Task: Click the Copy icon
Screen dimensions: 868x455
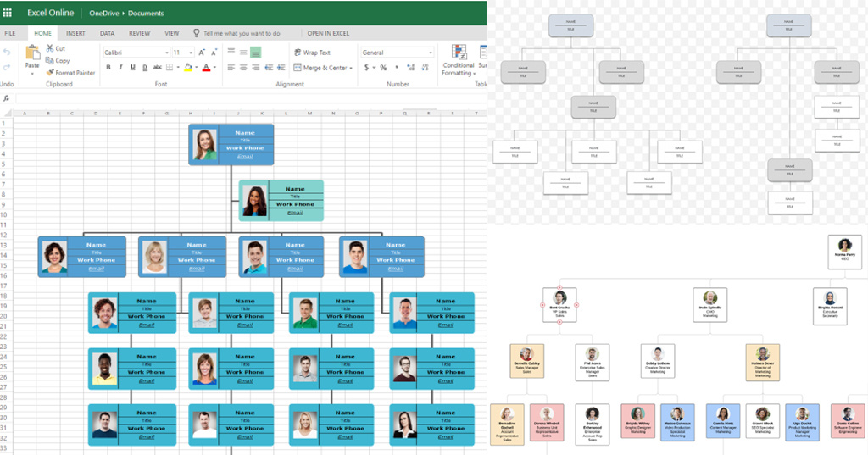Action: tap(50, 60)
